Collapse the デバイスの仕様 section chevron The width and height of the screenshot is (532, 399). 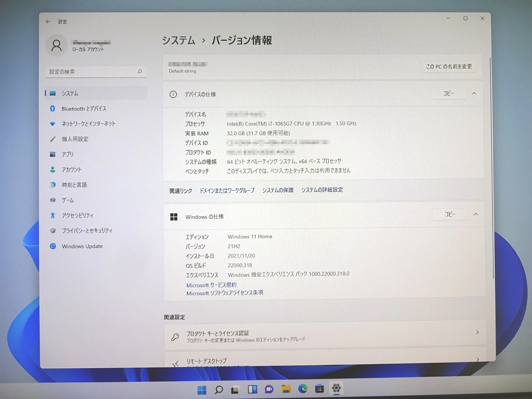tap(474, 94)
